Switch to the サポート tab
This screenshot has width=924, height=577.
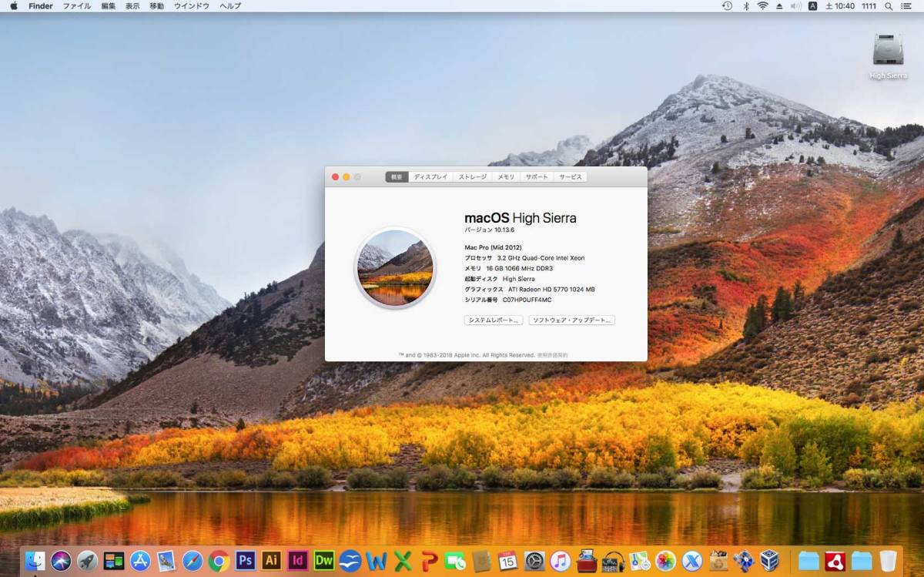tap(537, 177)
